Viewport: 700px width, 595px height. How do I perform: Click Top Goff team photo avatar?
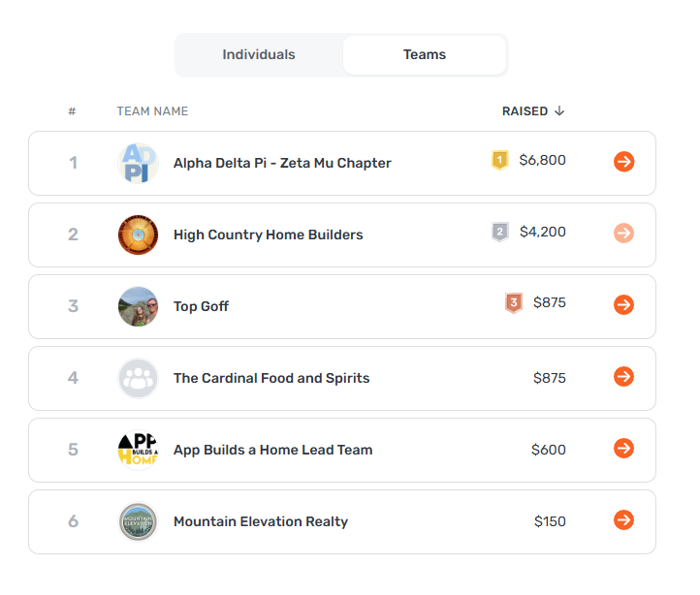[x=138, y=306]
